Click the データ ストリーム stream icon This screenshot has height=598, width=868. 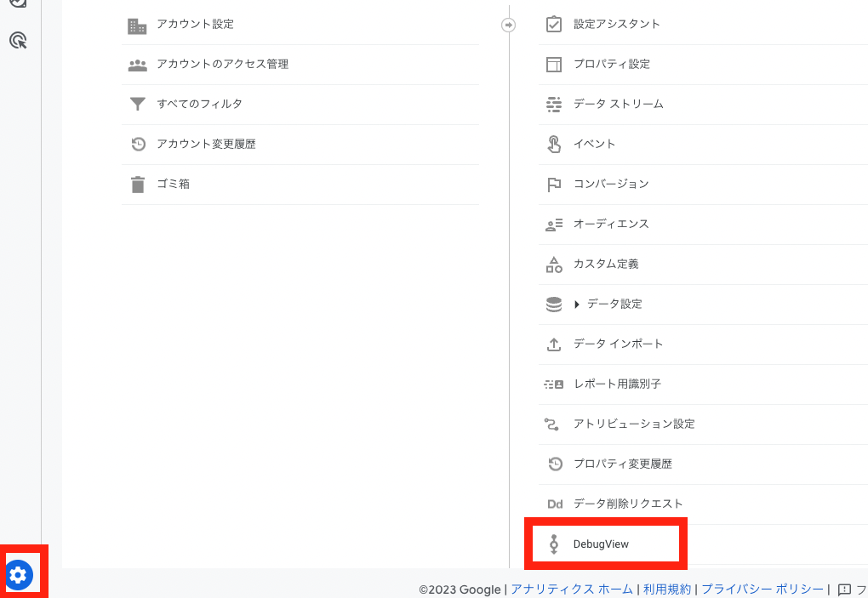554,104
